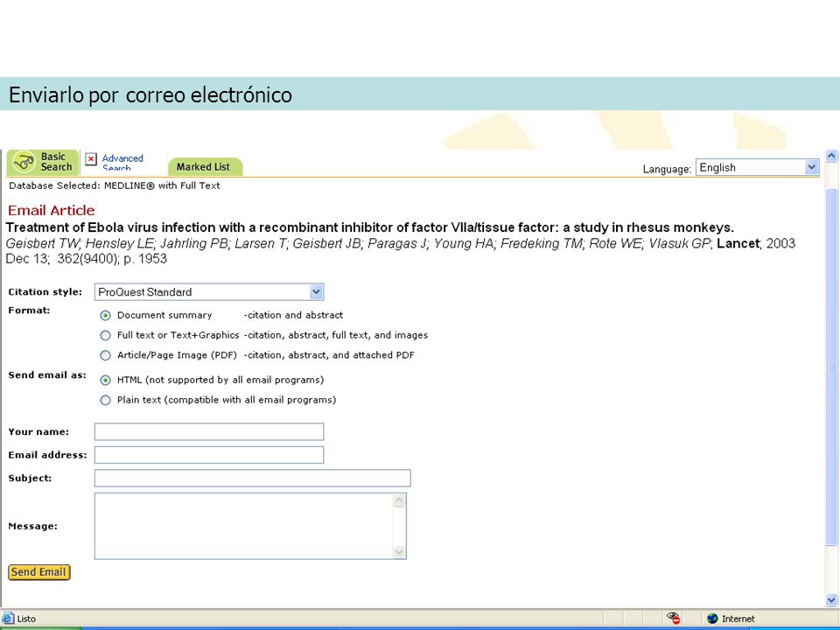This screenshot has height=630, width=840.
Task: Click into the Subject field
Action: coord(252,478)
